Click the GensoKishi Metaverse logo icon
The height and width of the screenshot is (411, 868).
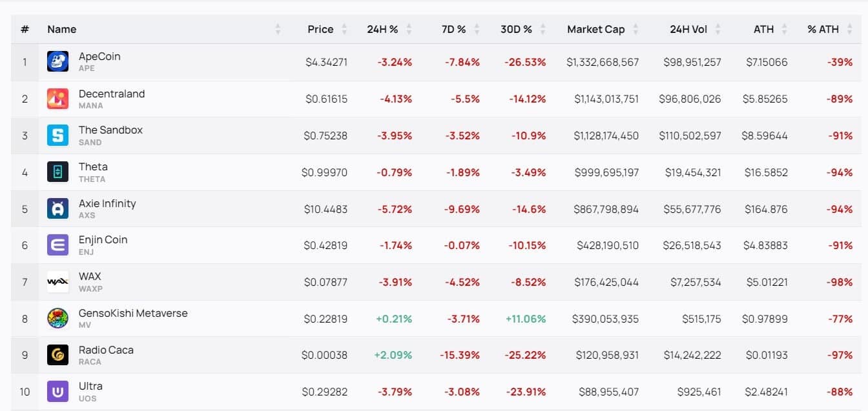pyautogui.click(x=57, y=318)
